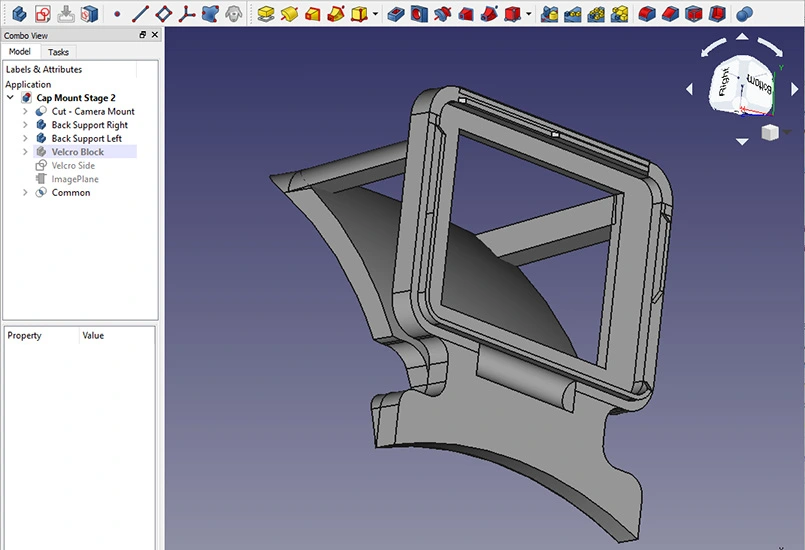Click the Linear pattern icon
This screenshot has width=805, height=550.
[572, 14]
